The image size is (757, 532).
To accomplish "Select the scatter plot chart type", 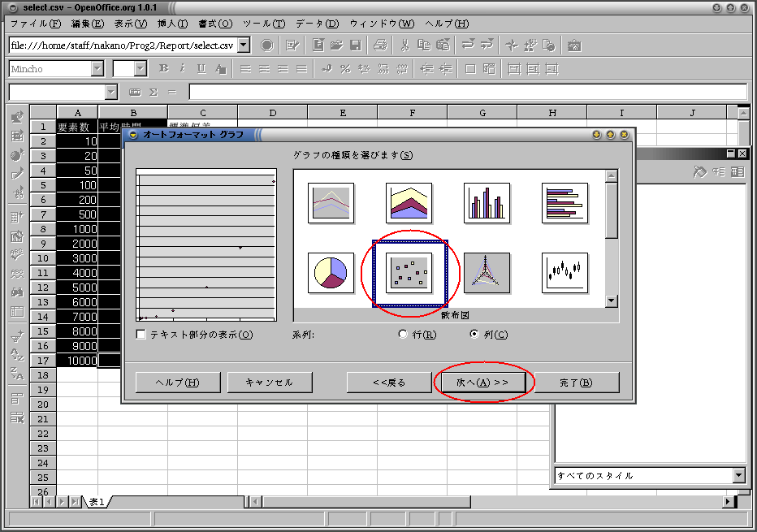I will tap(409, 273).
